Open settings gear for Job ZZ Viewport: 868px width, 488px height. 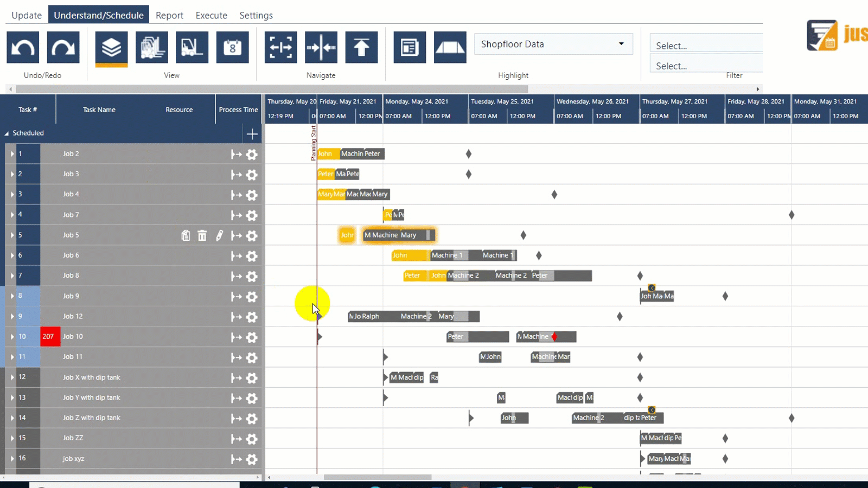click(252, 439)
